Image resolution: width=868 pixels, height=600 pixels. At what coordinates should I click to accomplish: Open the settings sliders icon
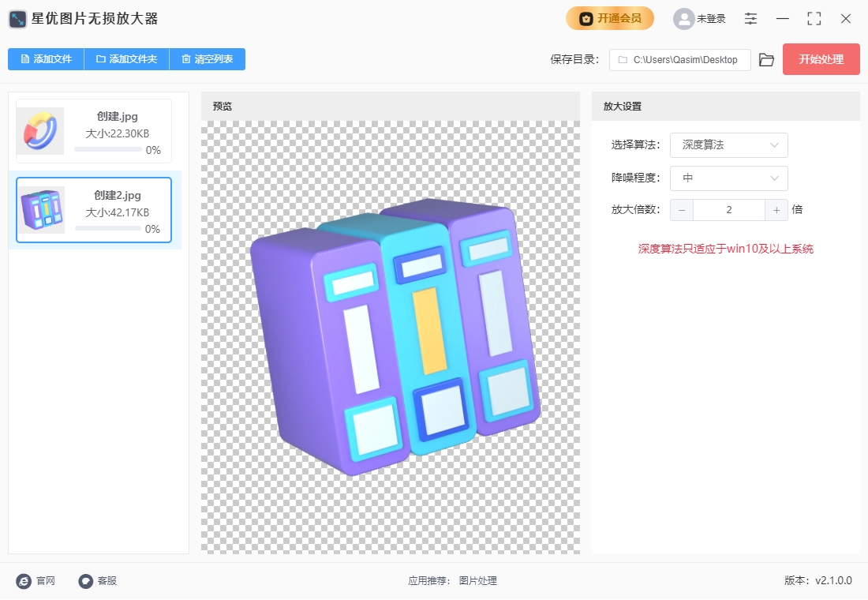point(750,19)
